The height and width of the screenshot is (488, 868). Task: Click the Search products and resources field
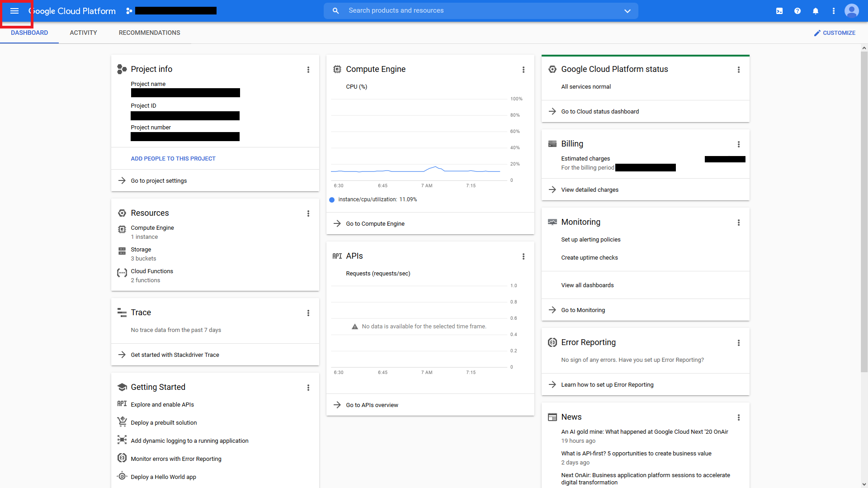coord(481,11)
